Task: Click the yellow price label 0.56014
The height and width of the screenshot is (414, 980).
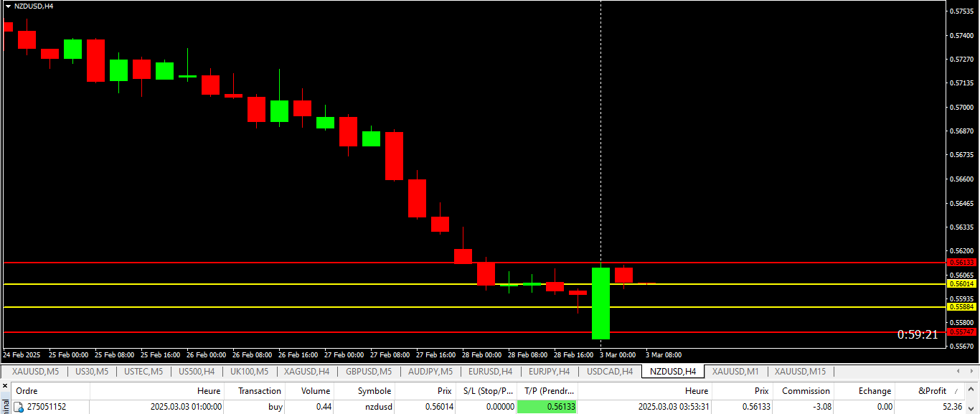Action: pyautogui.click(x=961, y=284)
